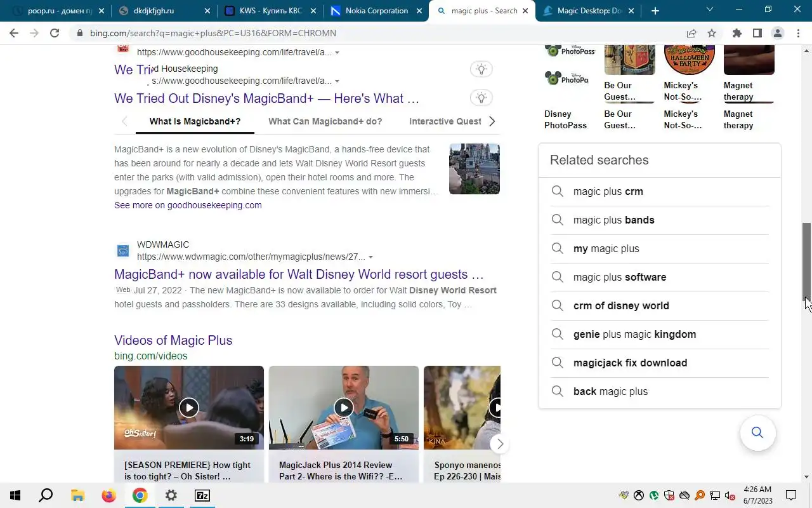The image size is (812, 508).
Task: Open the Chrome extensions puzzle icon
Action: click(x=737, y=33)
